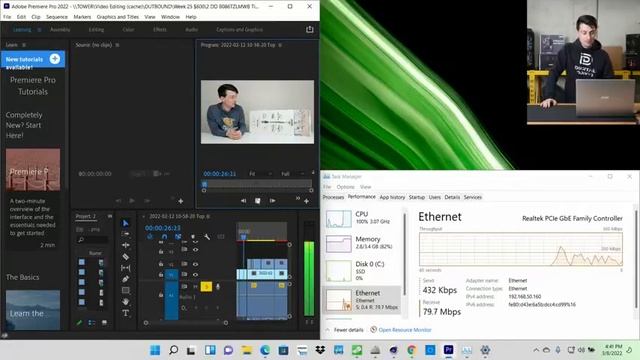
Task: Open the File menu in Premiere Pro
Action: 7,17
